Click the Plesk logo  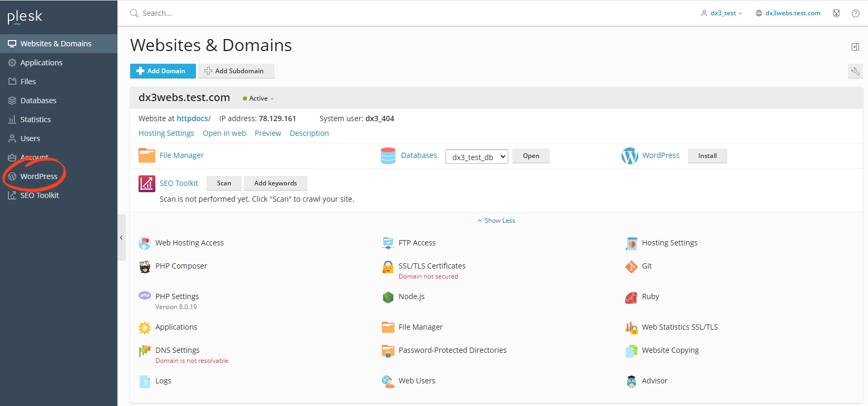25,17
